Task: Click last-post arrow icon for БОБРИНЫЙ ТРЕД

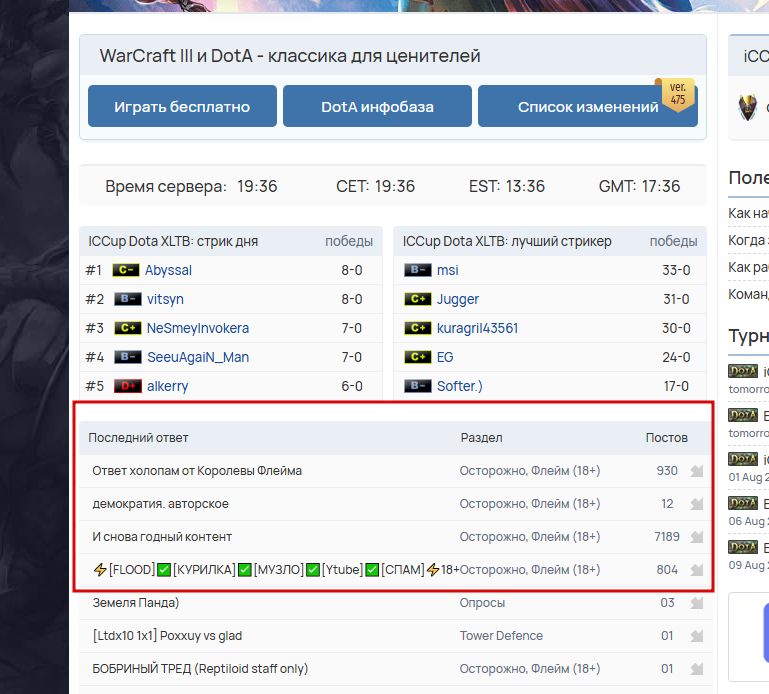Action: tap(696, 668)
